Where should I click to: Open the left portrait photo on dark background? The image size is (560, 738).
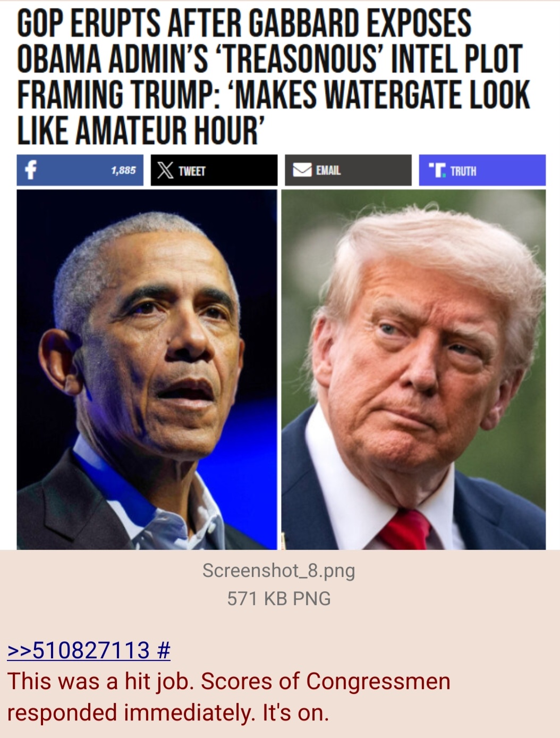click(x=147, y=370)
